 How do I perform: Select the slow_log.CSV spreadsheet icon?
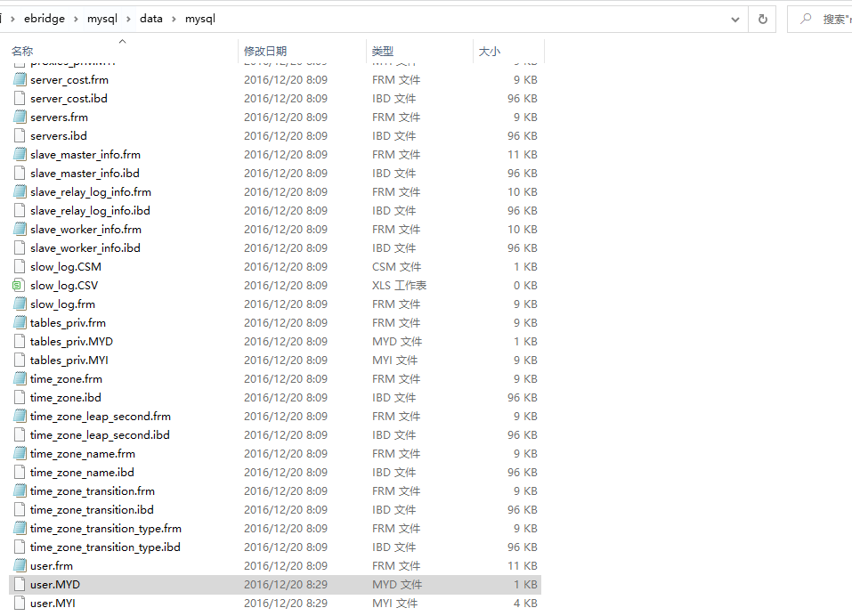(19, 286)
